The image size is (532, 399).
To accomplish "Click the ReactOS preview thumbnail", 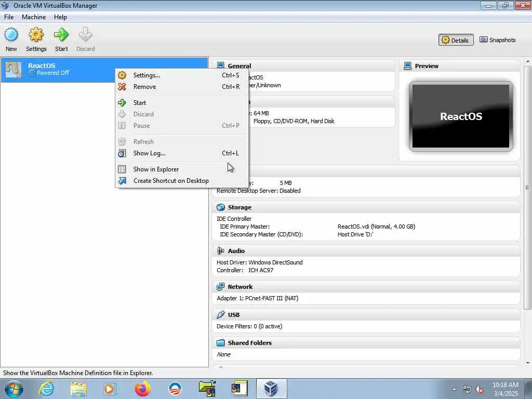I will [461, 116].
